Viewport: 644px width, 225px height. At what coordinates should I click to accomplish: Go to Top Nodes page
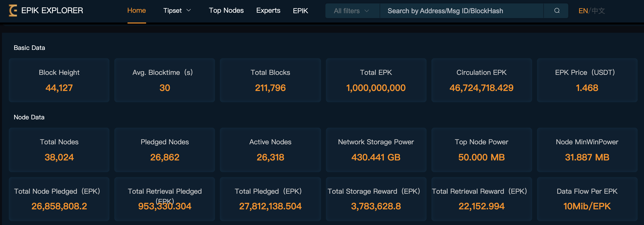pyautogui.click(x=226, y=11)
